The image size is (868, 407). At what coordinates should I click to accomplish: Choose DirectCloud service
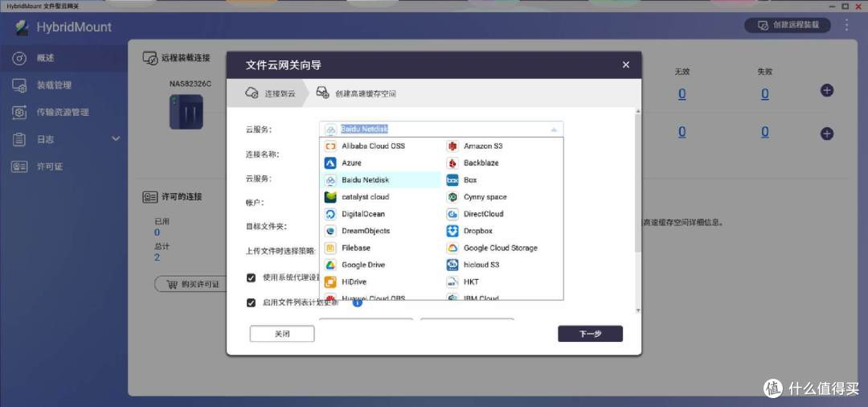(502, 214)
